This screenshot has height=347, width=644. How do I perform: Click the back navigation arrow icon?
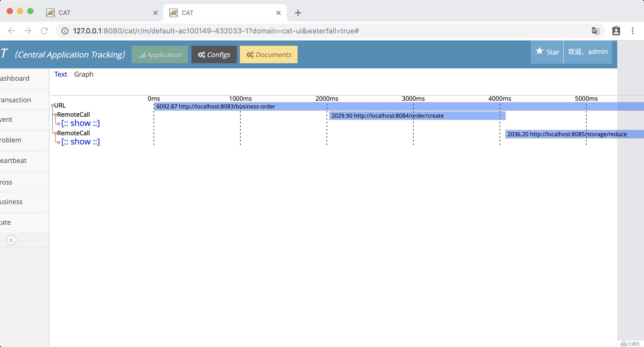[x=12, y=31]
